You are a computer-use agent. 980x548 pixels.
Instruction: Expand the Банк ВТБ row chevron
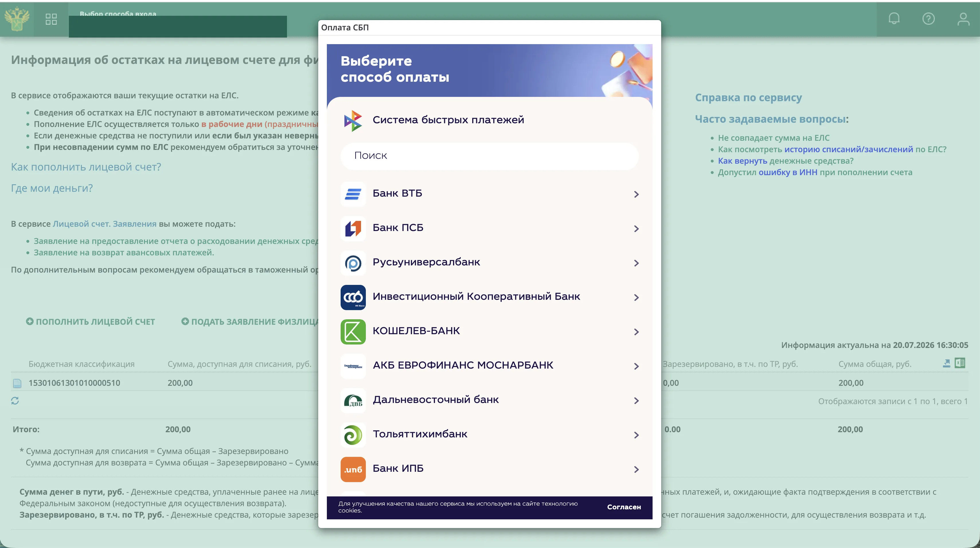pyautogui.click(x=637, y=194)
